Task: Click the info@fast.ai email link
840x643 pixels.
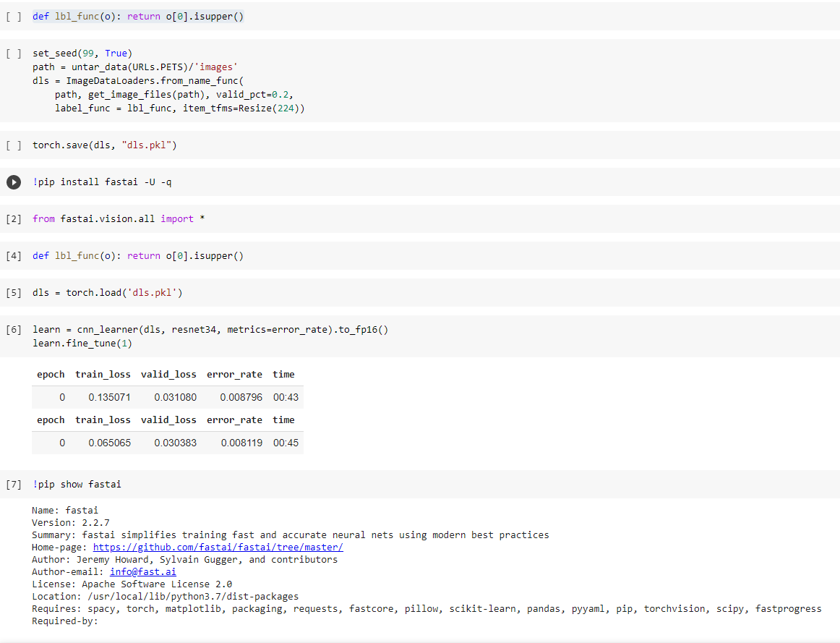Action: click(x=142, y=572)
